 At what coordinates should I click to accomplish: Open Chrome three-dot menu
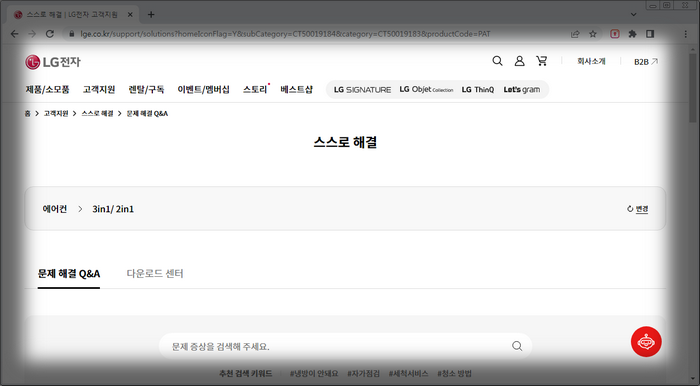point(686,34)
